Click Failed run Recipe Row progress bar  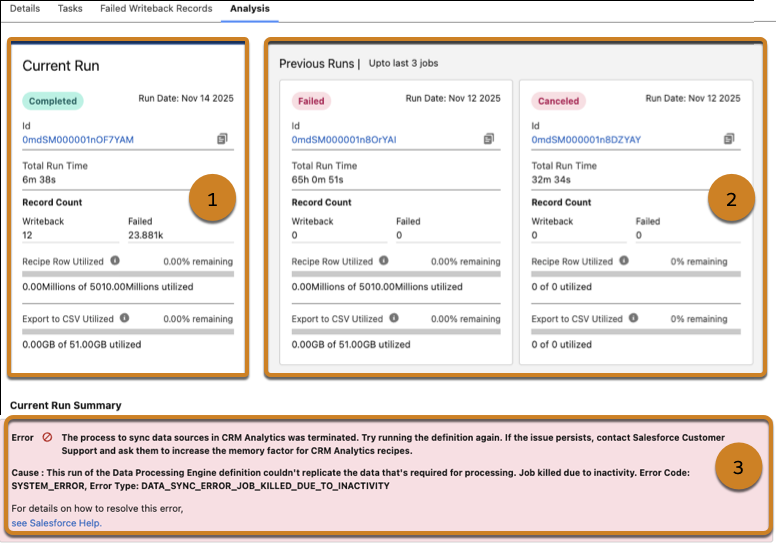(x=396, y=274)
